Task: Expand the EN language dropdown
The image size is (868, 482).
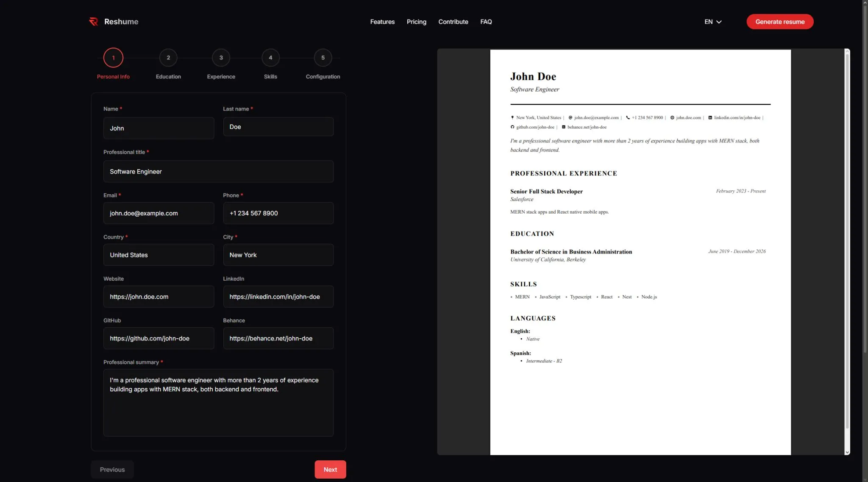Action: point(712,22)
